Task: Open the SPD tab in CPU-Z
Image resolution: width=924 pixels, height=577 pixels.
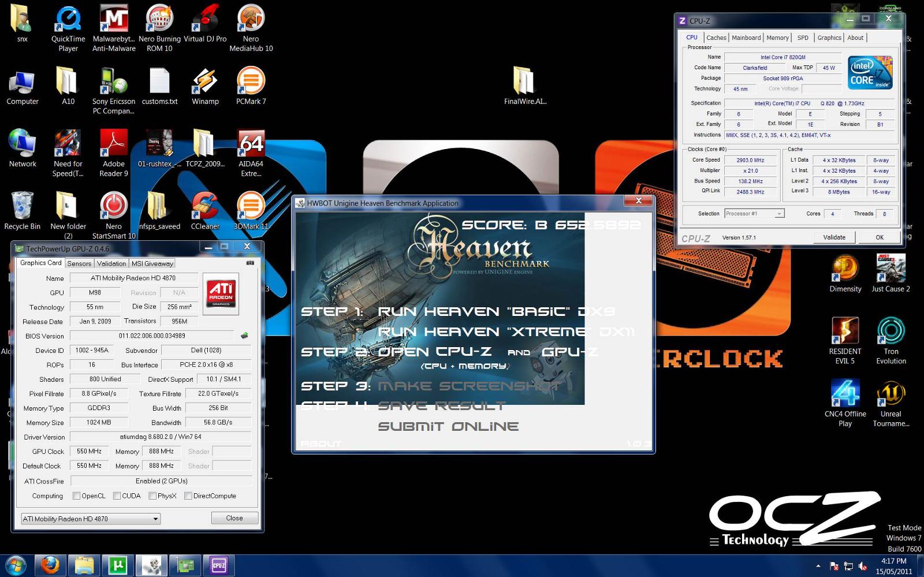Action: click(803, 38)
